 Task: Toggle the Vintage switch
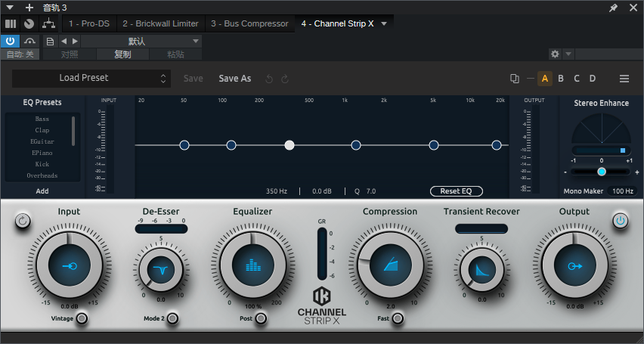click(82, 318)
